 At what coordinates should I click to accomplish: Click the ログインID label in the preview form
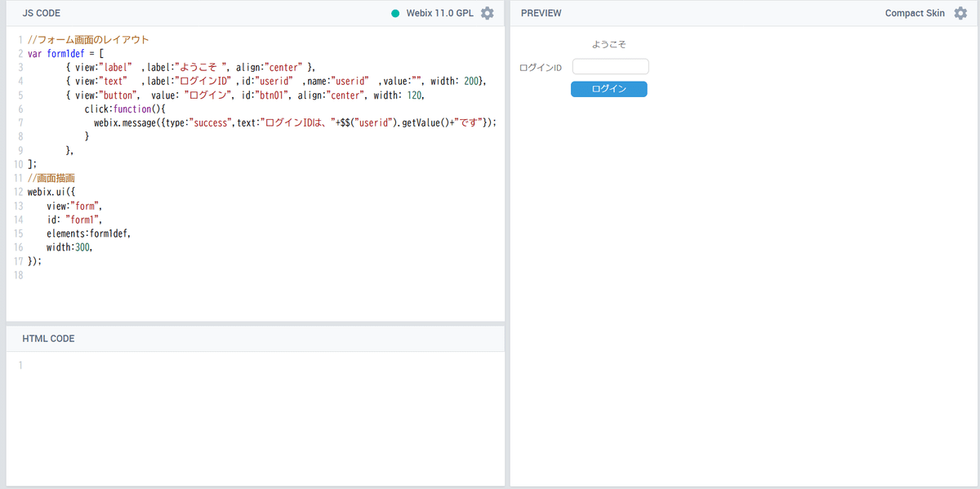click(x=539, y=68)
